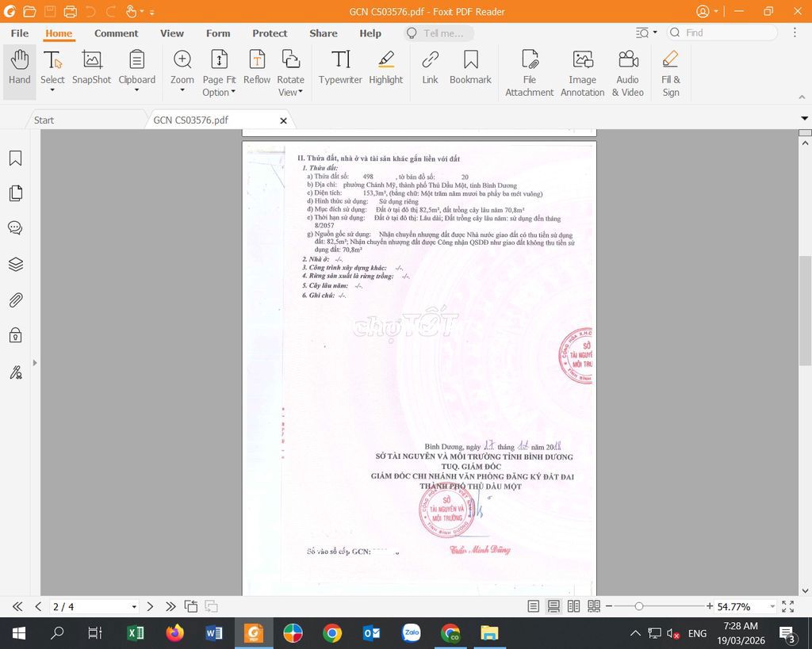The image size is (812, 649).
Task: Open the Comments panel in sidebar
Action: (15, 228)
